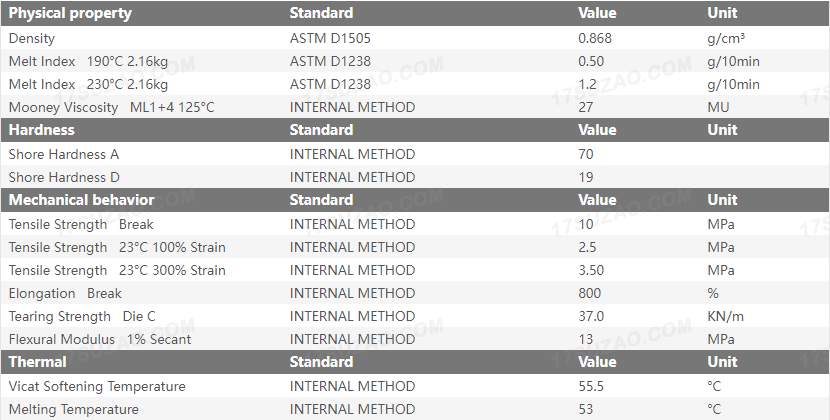Select the MU unit cell
Viewport: 830px width, 420px height.
pyautogui.click(x=718, y=107)
